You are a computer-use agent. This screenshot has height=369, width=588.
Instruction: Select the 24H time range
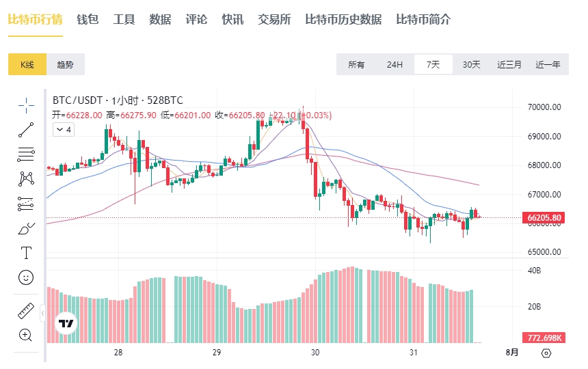[x=395, y=64]
